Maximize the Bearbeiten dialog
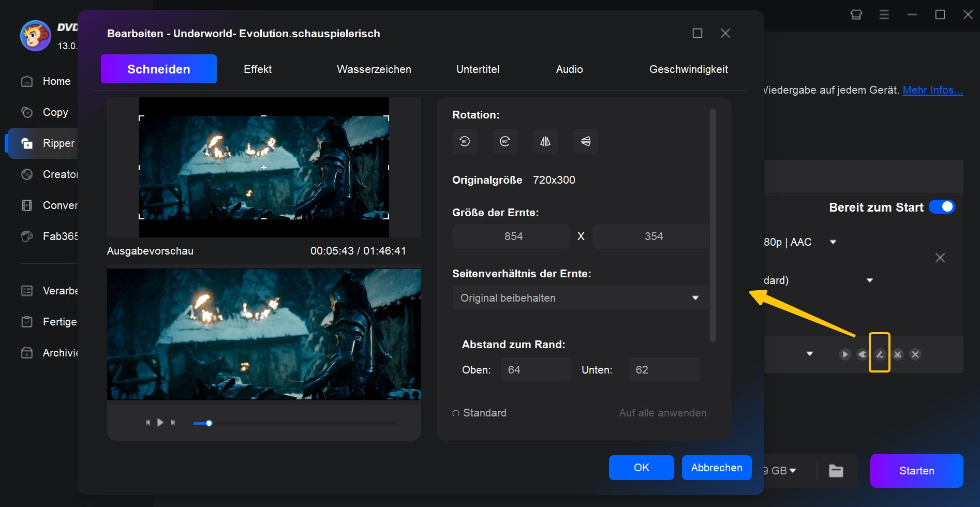 click(x=697, y=33)
